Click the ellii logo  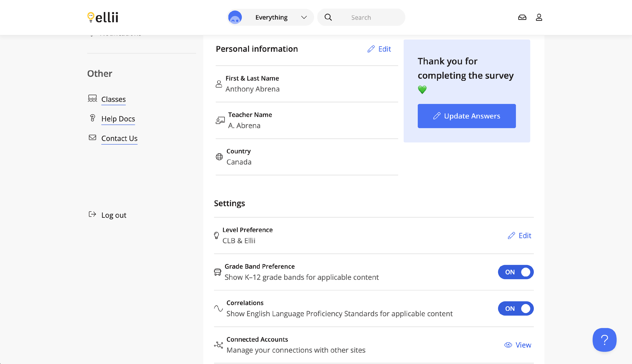pyautogui.click(x=103, y=17)
